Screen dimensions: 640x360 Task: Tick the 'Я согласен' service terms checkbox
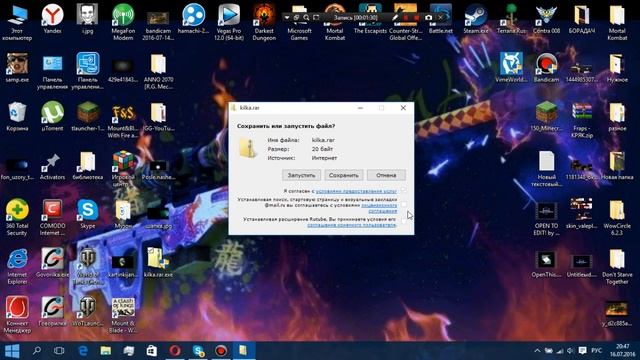(x=403, y=190)
